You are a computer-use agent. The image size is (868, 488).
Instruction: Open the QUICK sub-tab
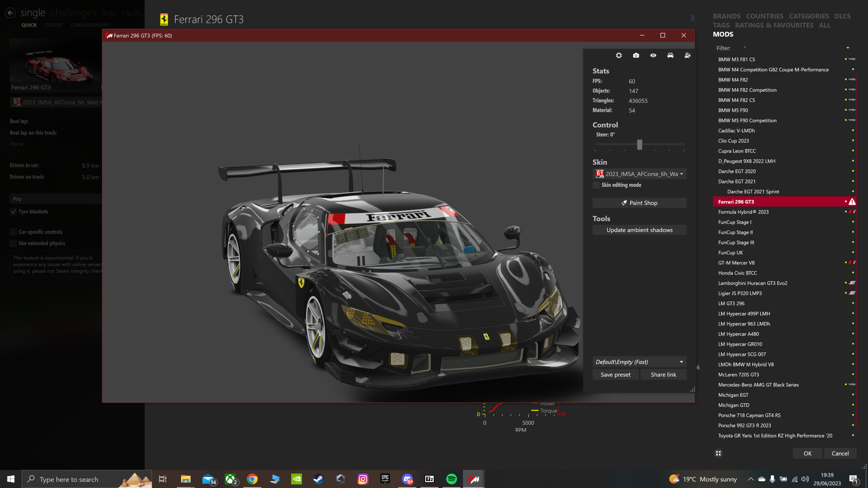pyautogui.click(x=29, y=25)
